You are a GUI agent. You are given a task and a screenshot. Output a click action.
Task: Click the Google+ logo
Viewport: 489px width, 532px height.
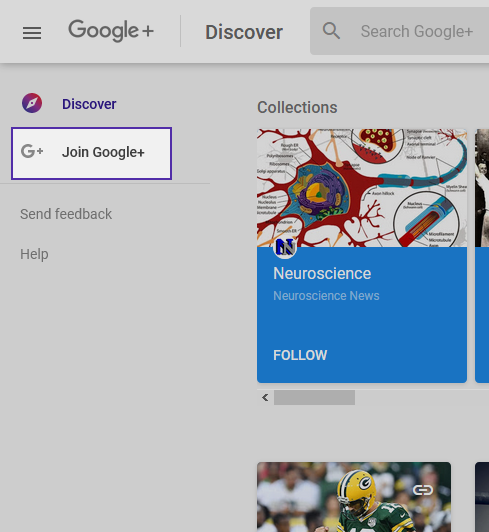(111, 31)
